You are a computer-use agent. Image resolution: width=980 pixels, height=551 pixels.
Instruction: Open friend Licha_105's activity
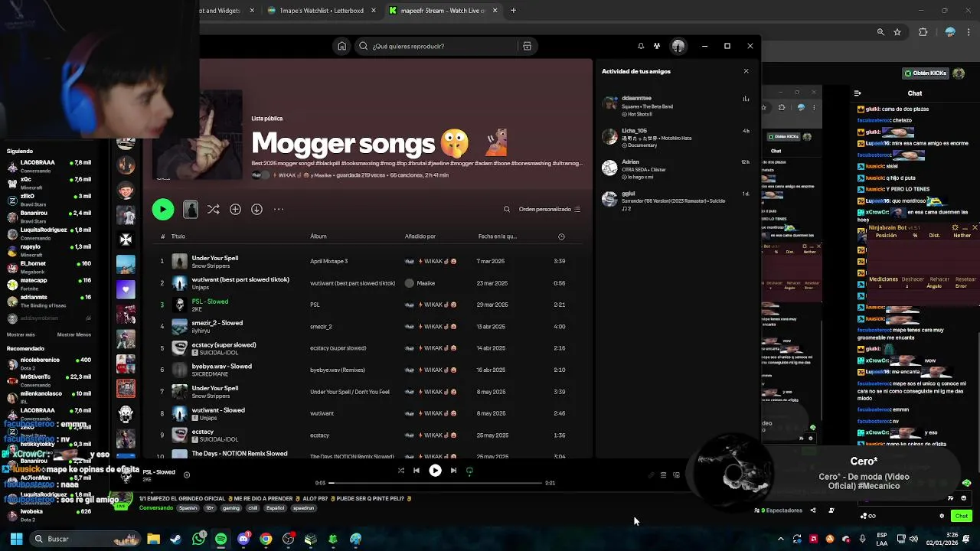(x=676, y=138)
